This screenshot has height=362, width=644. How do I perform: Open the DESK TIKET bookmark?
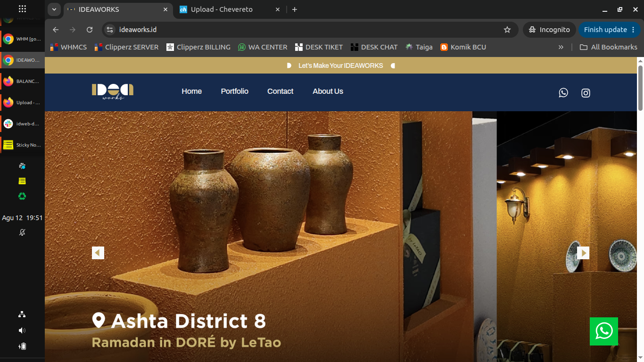point(319,47)
